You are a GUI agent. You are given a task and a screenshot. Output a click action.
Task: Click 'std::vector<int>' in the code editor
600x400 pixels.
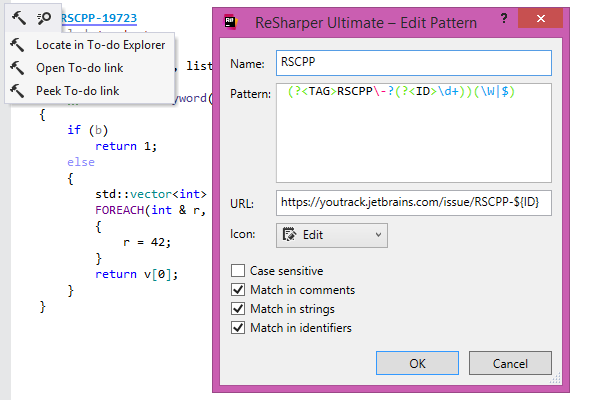151,194
